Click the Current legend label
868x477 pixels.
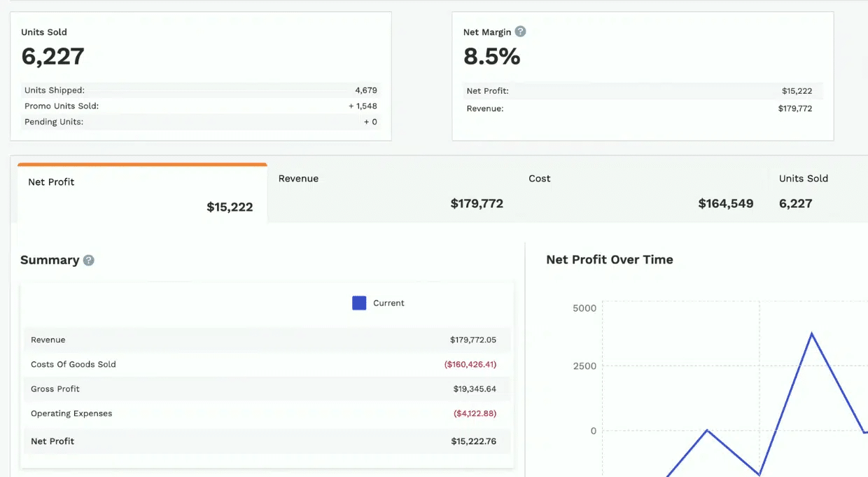[388, 303]
